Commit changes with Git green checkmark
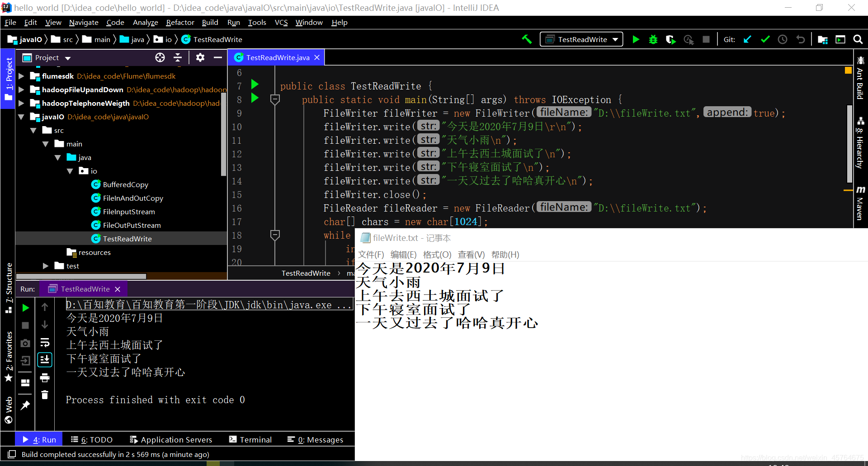Viewport: 868px width, 466px height. (x=765, y=39)
